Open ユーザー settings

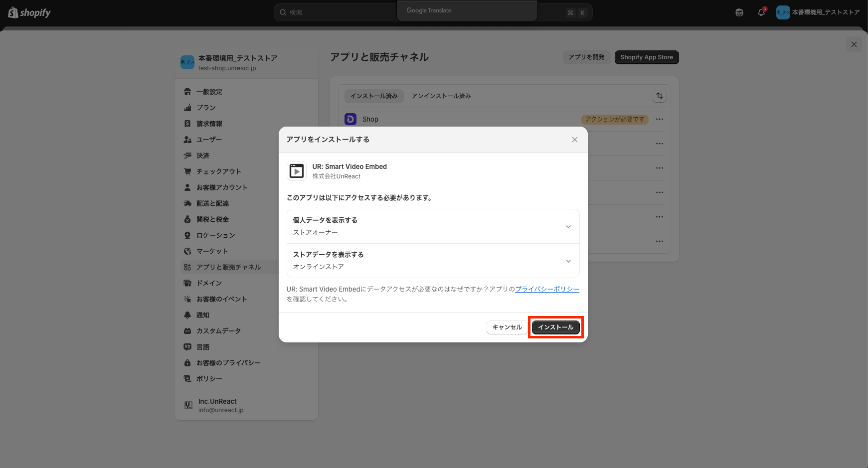(246, 140)
